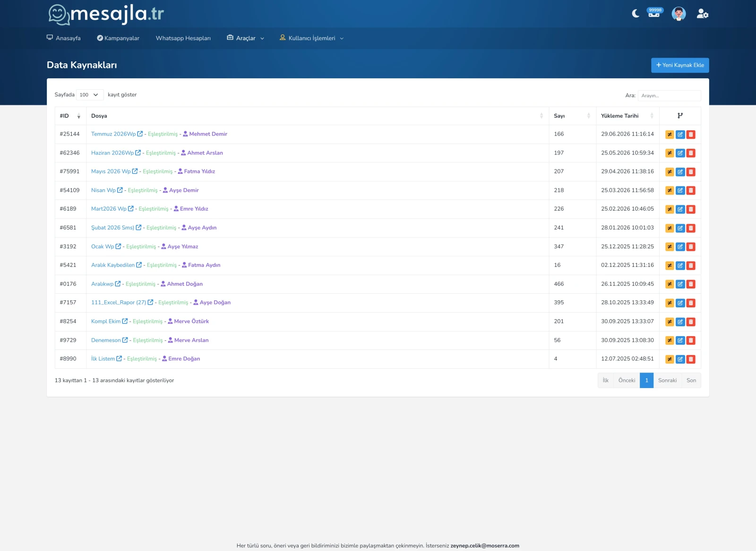The image size is (756, 551).
Task: Click the not-equal icon for Şubat 2026 Sms row
Action: point(670,228)
